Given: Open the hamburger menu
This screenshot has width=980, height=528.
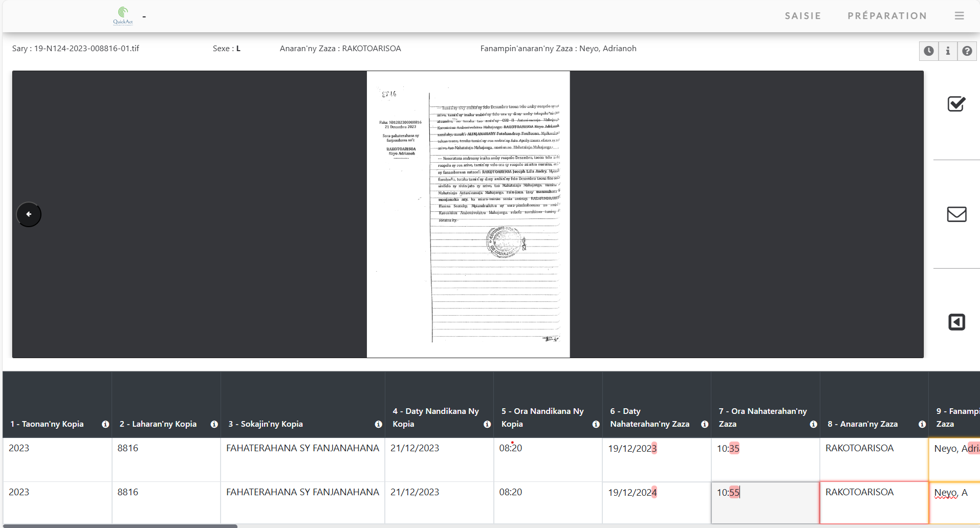Looking at the screenshot, I should coord(960,15).
